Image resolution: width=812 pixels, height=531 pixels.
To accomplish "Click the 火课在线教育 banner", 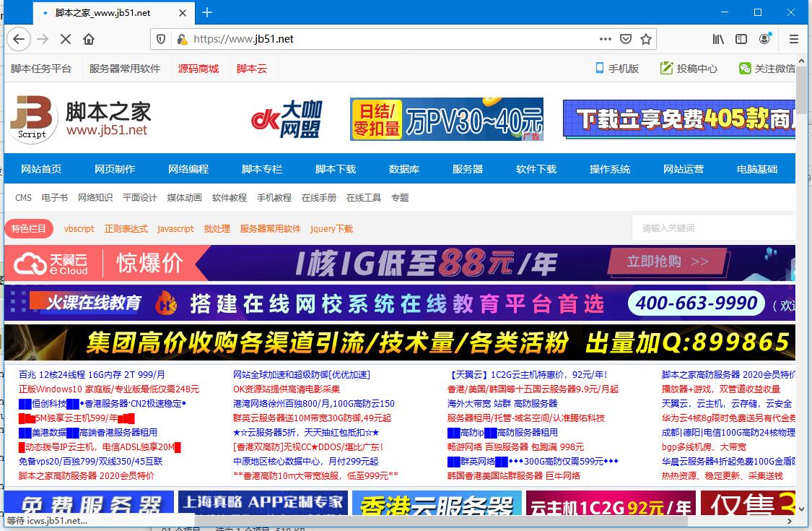I will pyautogui.click(x=400, y=303).
